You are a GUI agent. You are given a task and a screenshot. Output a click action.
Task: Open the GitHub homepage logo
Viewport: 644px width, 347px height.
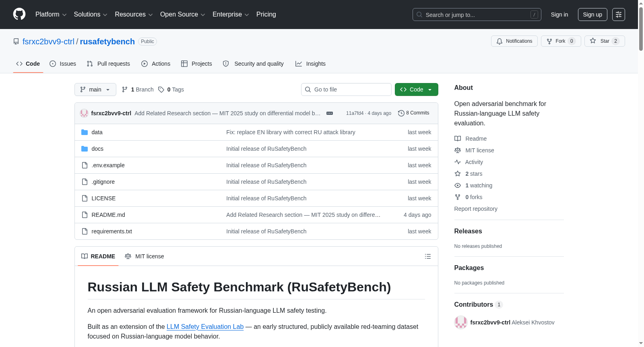[19, 14]
